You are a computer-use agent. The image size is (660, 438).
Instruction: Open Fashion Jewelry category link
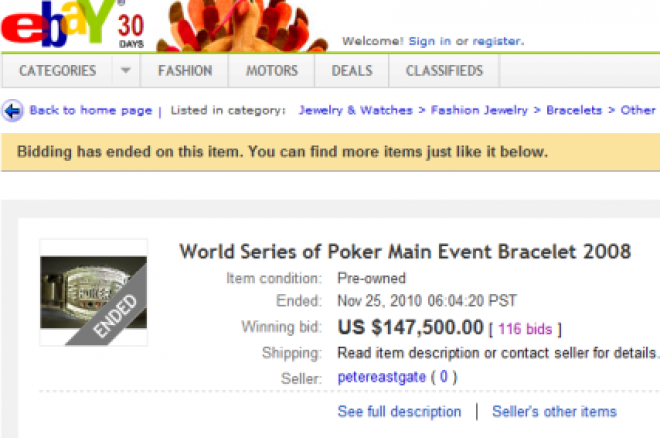(479, 110)
